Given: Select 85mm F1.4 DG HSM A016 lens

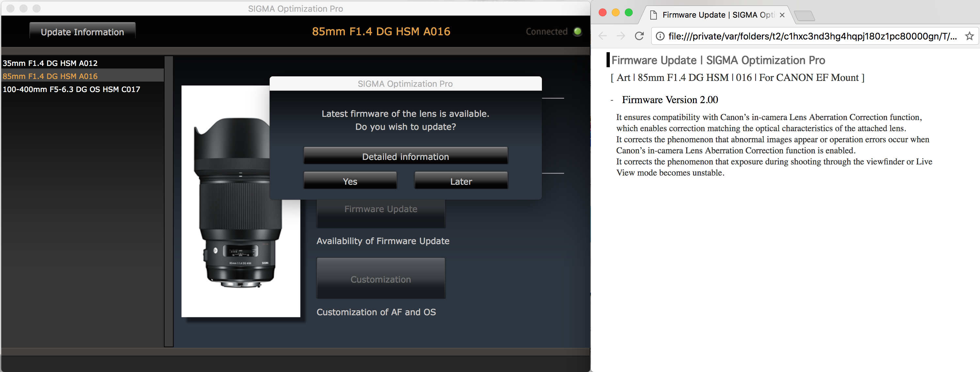Looking at the screenshot, I should coord(83,76).
